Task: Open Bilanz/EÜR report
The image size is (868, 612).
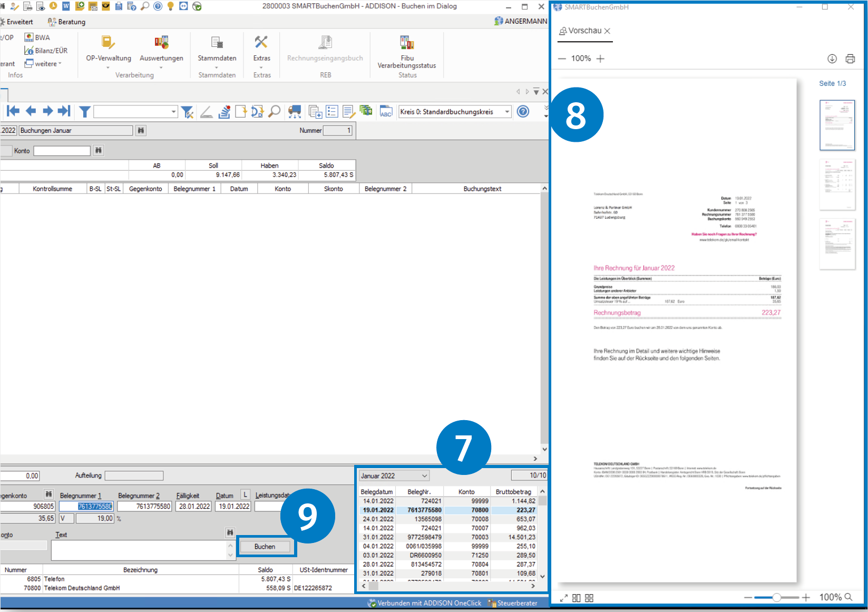Action: pos(46,51)
